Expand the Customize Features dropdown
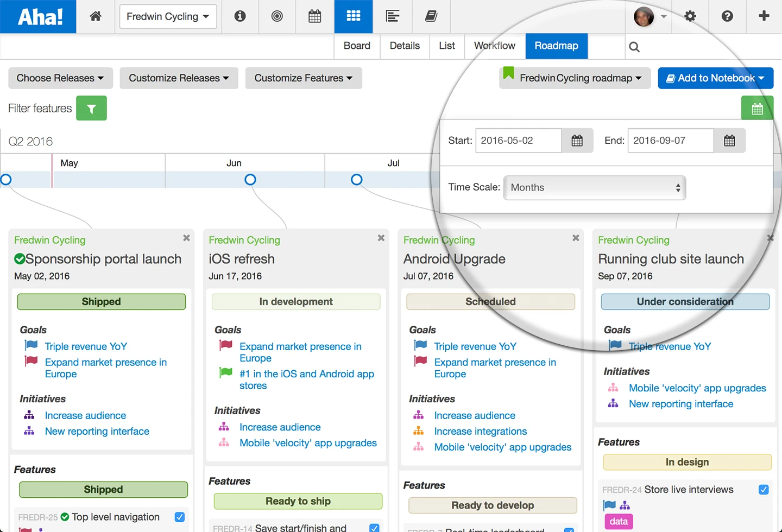Image resolution: width=782 pixels, height=532 pixels. point(304,78)
